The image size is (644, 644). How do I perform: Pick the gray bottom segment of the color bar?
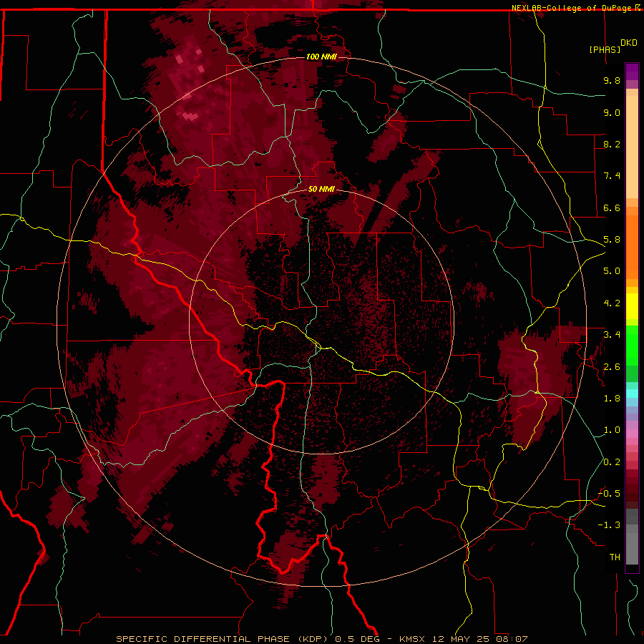632,545
